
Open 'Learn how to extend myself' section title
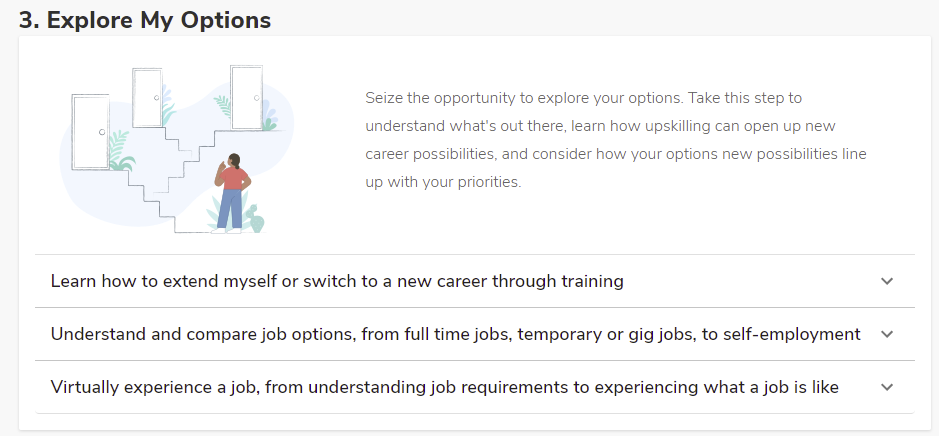(x=337, y=281)
